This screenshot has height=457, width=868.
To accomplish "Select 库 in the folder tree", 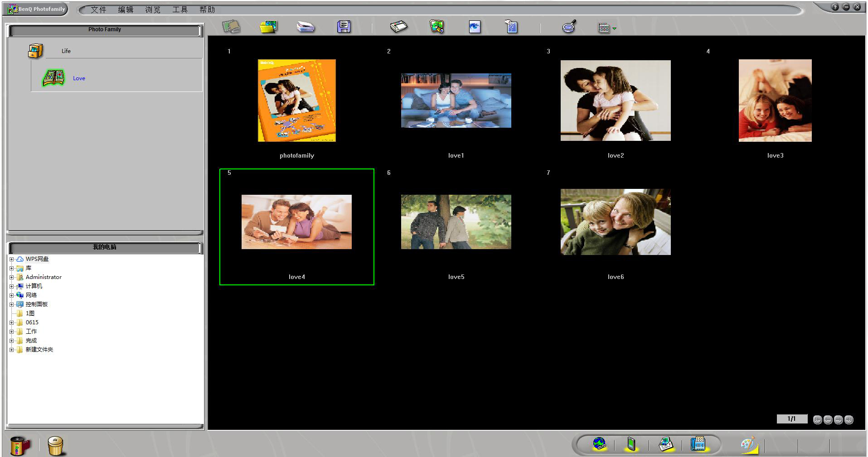I will click(x=29, y=268).
